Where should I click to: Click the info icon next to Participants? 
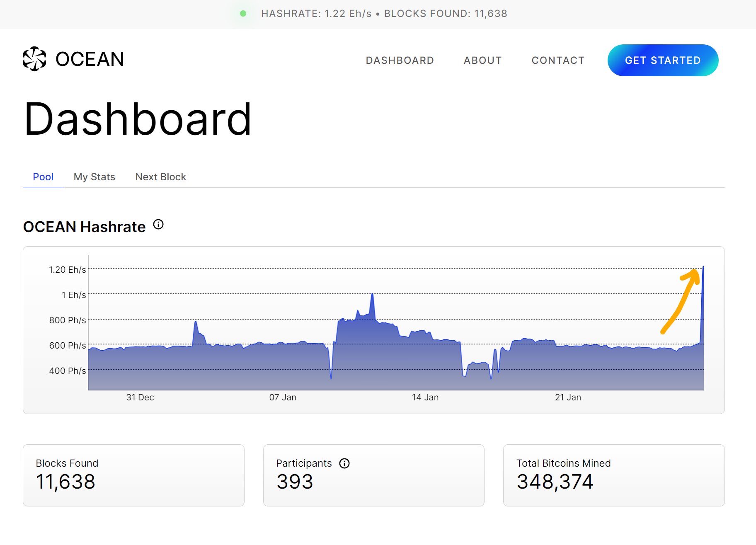click(344, 463)
